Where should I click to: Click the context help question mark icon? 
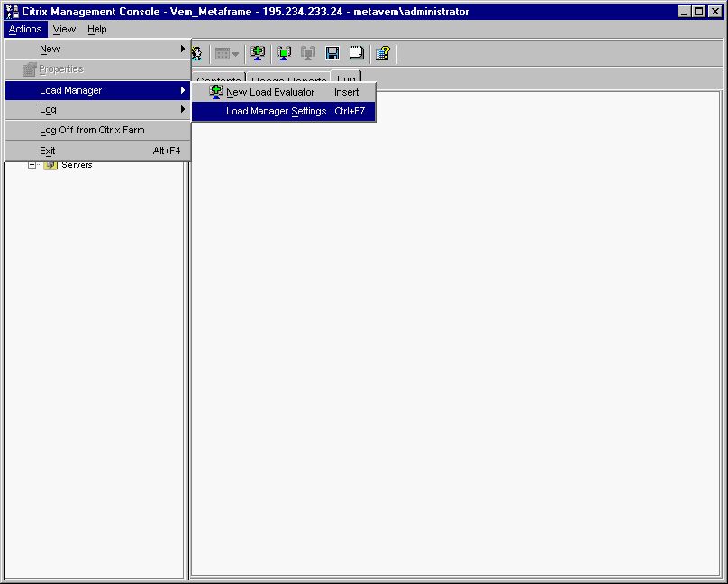click(x=383, y=53)
